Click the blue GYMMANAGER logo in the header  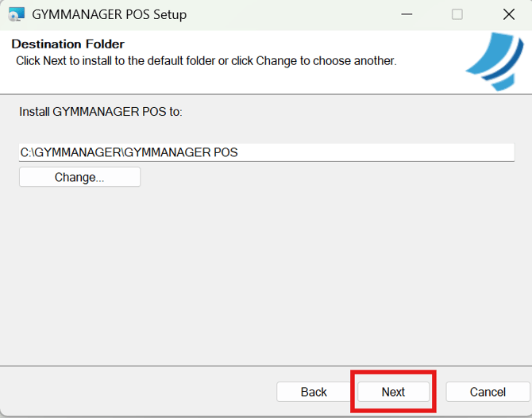(494, 62)
